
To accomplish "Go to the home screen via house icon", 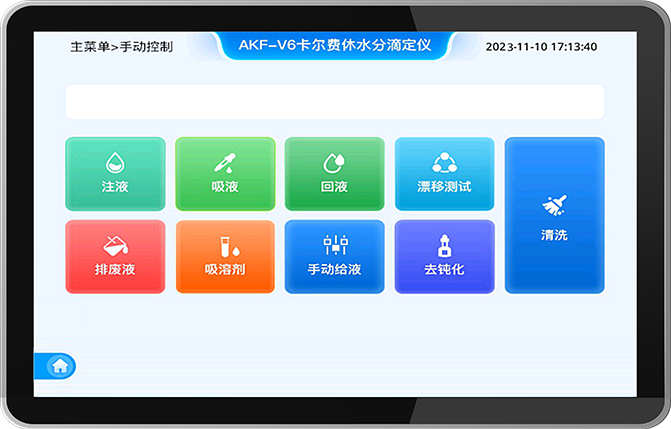I will tap(59, 366).
